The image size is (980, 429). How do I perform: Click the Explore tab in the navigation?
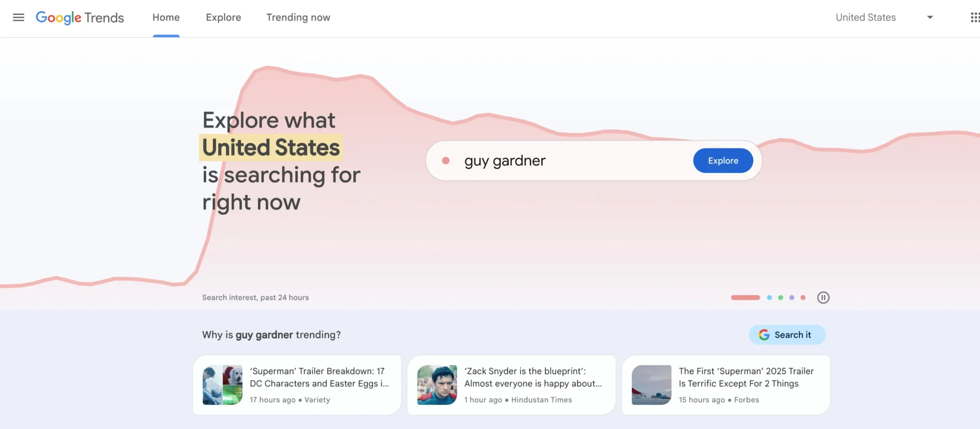click(x=223, y=17)
